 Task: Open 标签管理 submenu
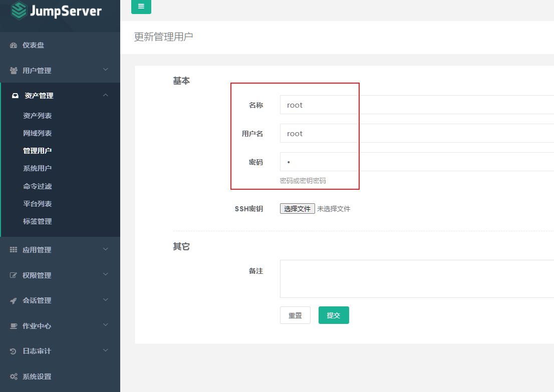pos(38,221)
